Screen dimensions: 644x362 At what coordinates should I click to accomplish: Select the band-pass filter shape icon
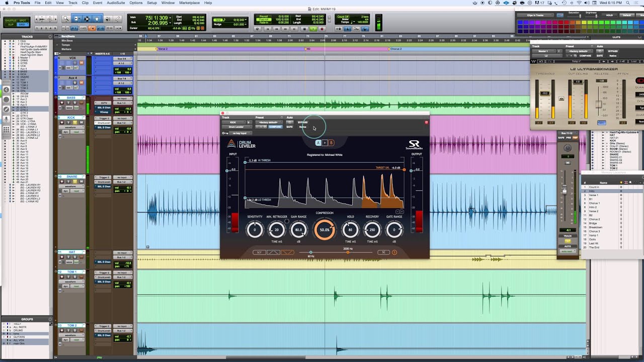[x=273, y=252]
